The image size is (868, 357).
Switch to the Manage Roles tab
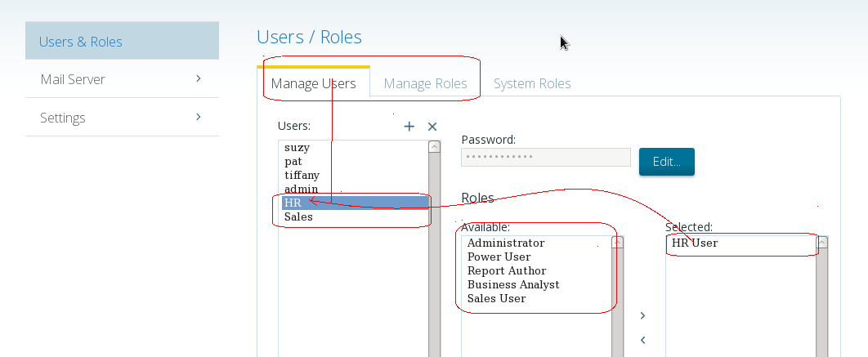point(425,83)
